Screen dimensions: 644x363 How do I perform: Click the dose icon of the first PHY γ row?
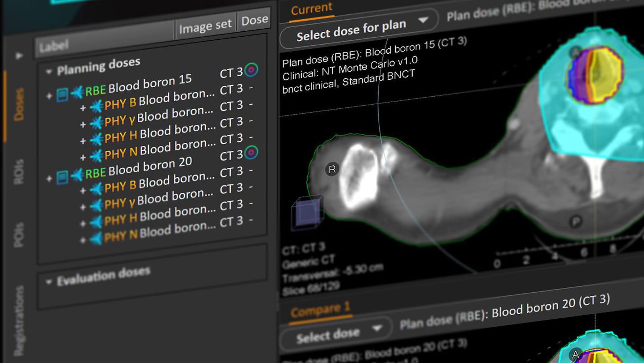tap(96, 122)
